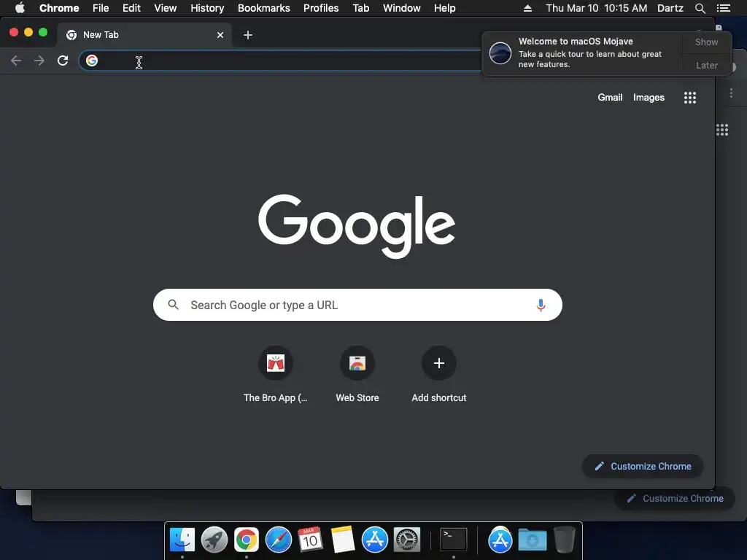The width and height of the screenshot is (747, 560).
Task: Open the Window menu
Action: [402, 8]
